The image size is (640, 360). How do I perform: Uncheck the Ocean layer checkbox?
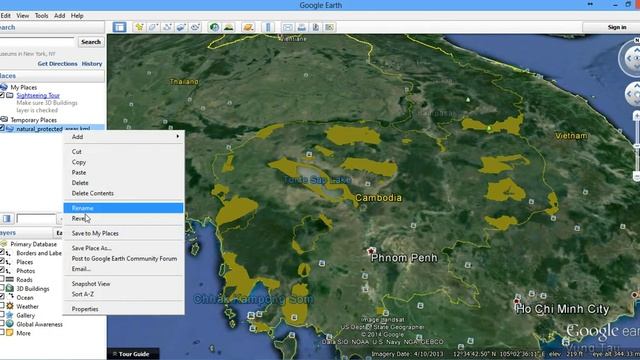tap(2, 297)
